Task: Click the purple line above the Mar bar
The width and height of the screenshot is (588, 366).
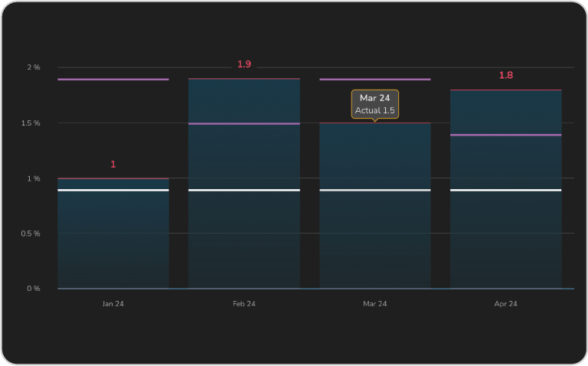Action: click(375, 79)
